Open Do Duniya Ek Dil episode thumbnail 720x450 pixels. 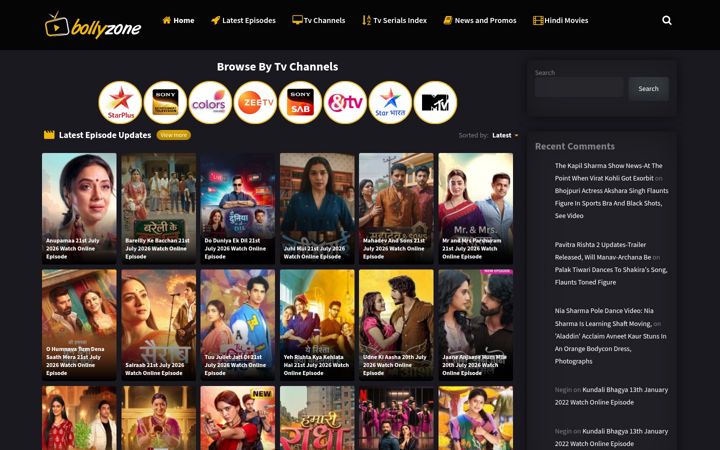[237, 208]
